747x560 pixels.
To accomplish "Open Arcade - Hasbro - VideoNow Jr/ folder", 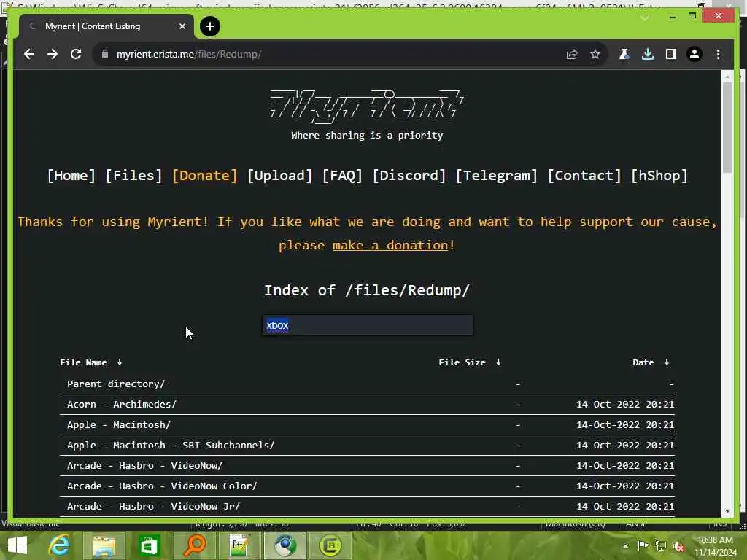I will coord(153,507).
